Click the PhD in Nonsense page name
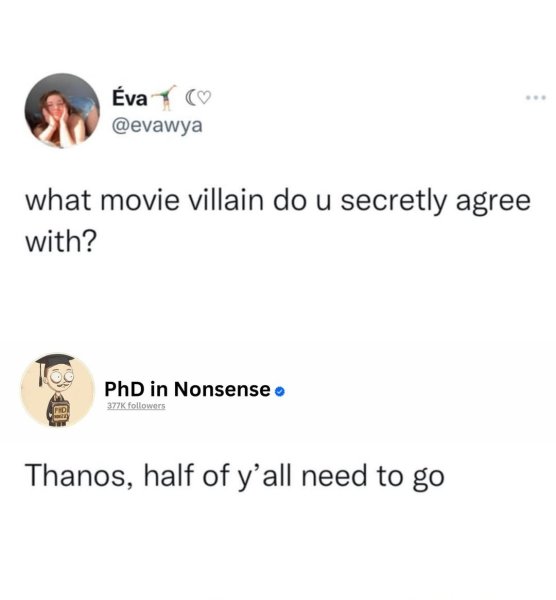This screenshot has height=600, width=556. [188, 389]
